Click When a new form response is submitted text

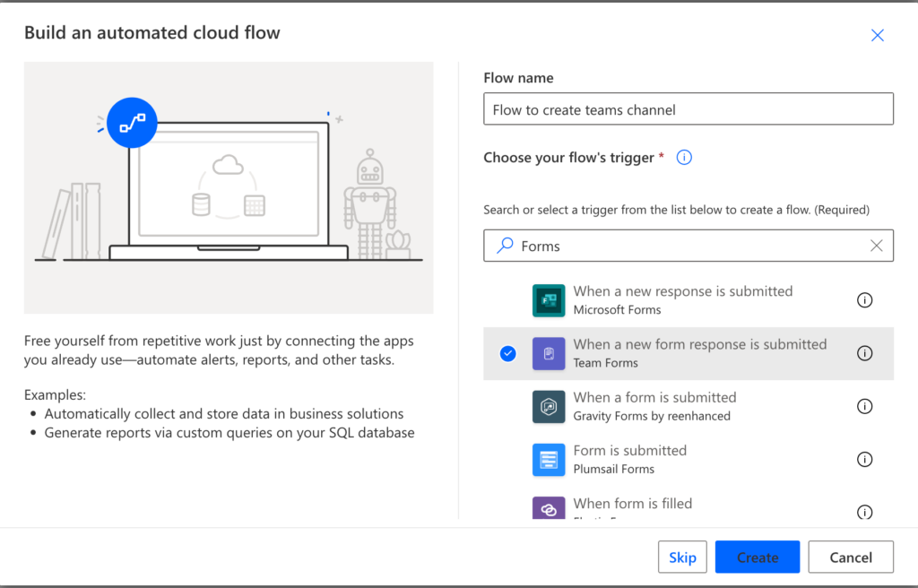(x=699, y=344)
